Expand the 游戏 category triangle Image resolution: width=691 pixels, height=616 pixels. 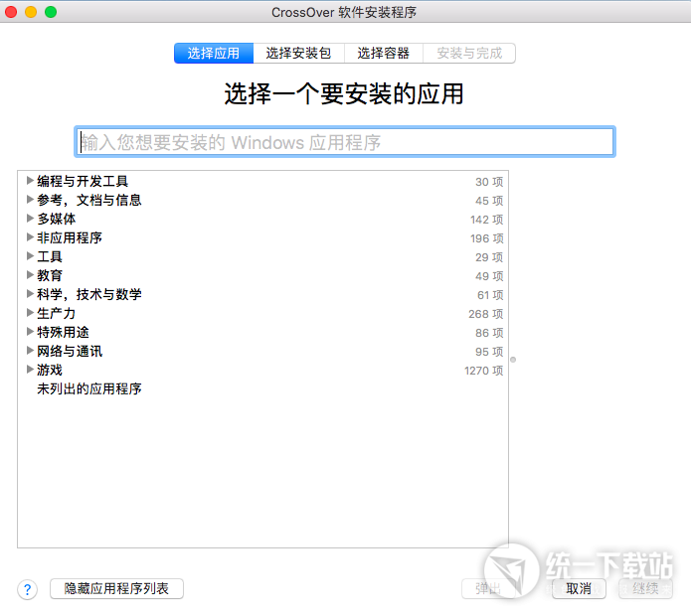pos(30,370)
